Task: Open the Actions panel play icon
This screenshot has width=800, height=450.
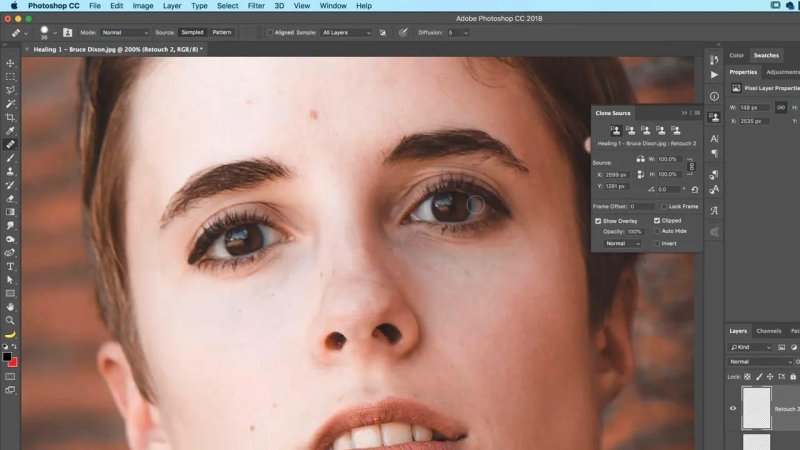Action: pos(714,74)
